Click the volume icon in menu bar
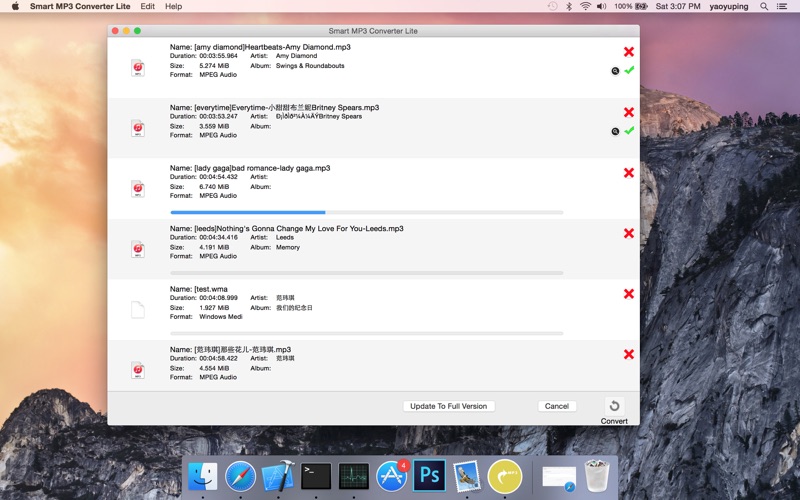This screenshot has height=500, width=800. point(602,6)
